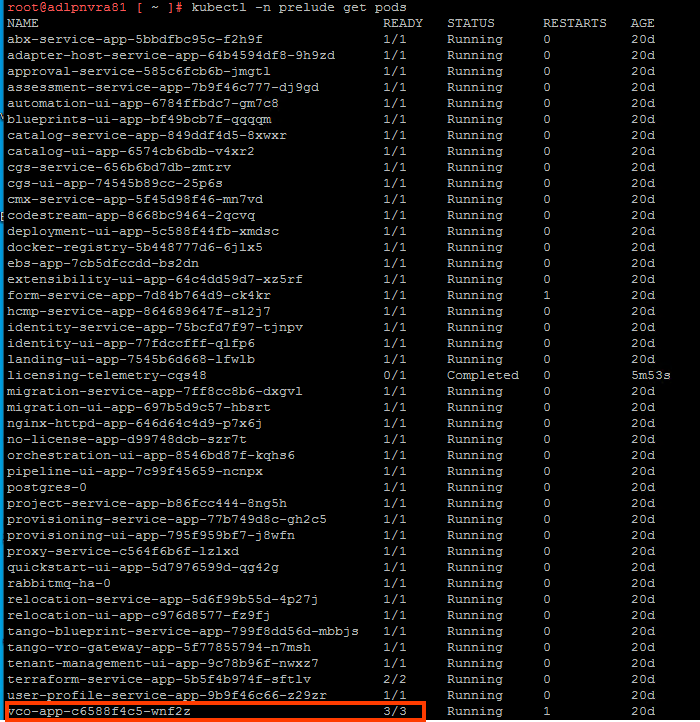
Task: Click pod name quickstart-ui-app-5d7976599d-qg42g
Action: (x=143, y=567)
